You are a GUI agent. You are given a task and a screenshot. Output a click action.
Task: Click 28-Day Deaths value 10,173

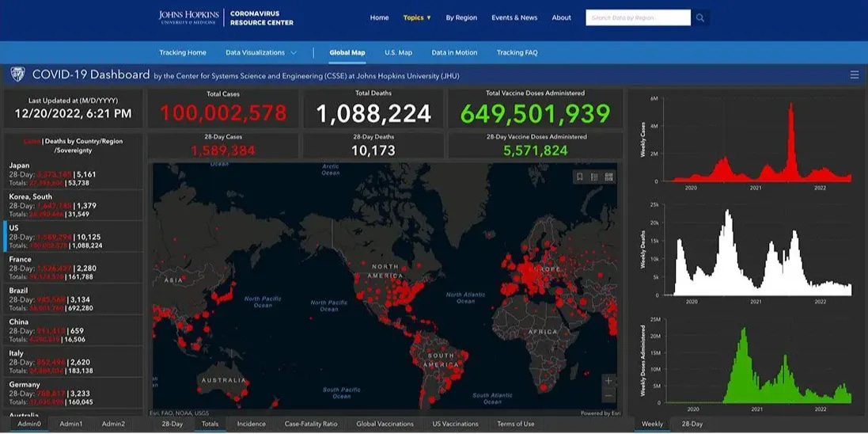pyautogui.click(x=373, y=150)
